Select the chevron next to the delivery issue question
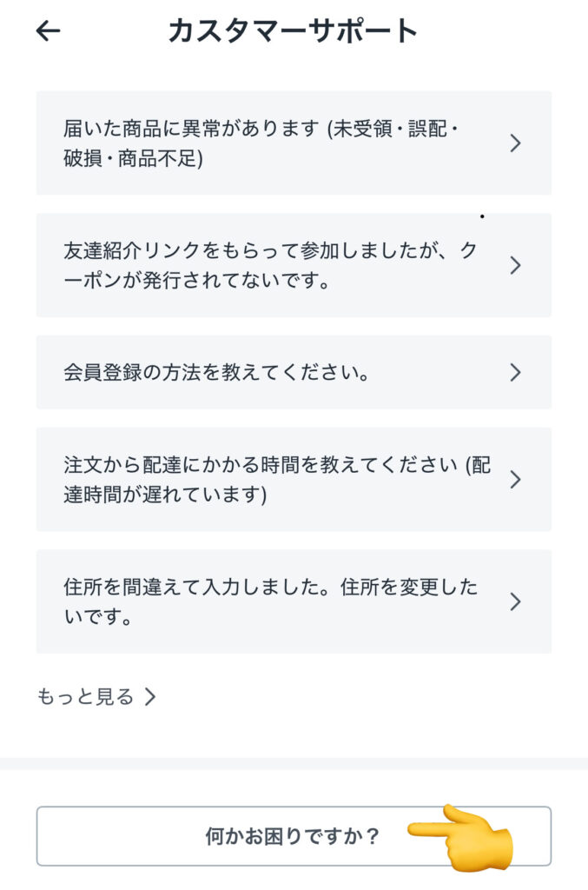Image resolution: width=588 pixels, height=890 pixels. coord(516,143)
